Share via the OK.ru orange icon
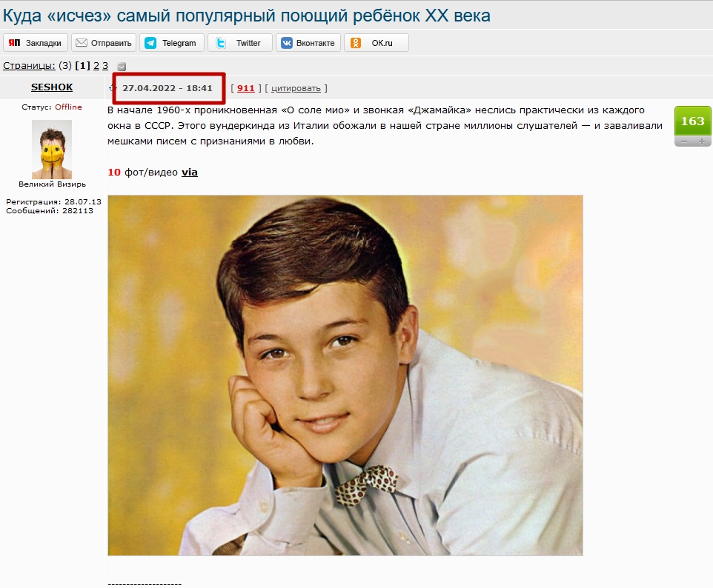The height and width of the screenshot is (588, 713). [x=356, y=43]
